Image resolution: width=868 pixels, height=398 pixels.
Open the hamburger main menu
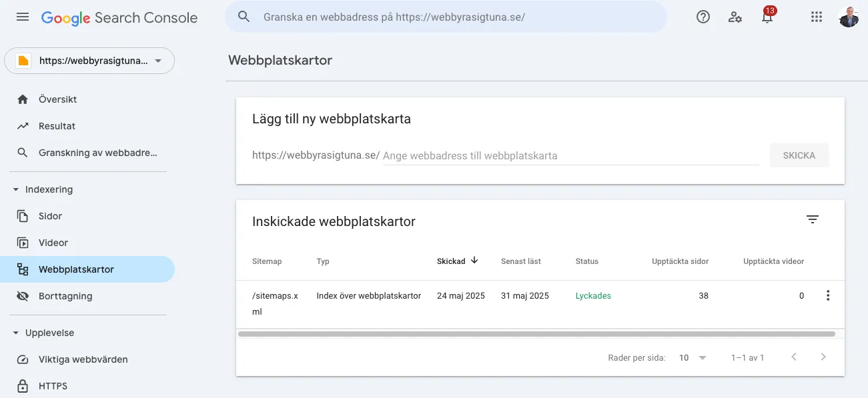point(23,17)
